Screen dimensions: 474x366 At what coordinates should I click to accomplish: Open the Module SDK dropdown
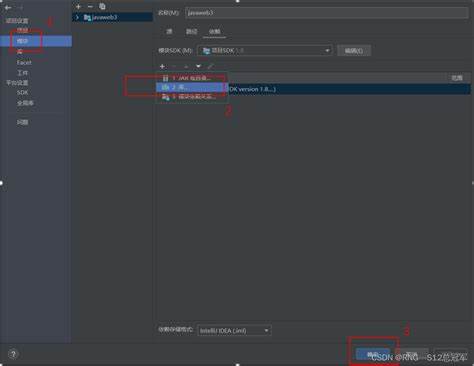(x=265, y=50)
